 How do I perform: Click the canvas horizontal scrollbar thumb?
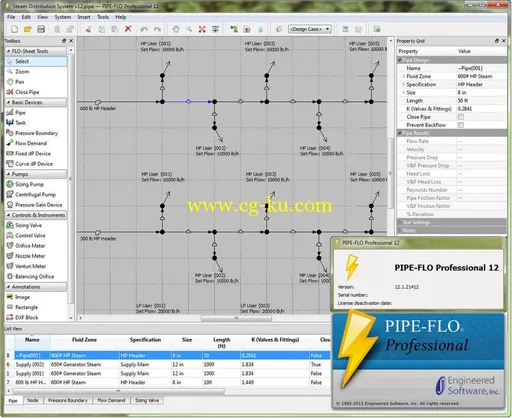(236, 318)
